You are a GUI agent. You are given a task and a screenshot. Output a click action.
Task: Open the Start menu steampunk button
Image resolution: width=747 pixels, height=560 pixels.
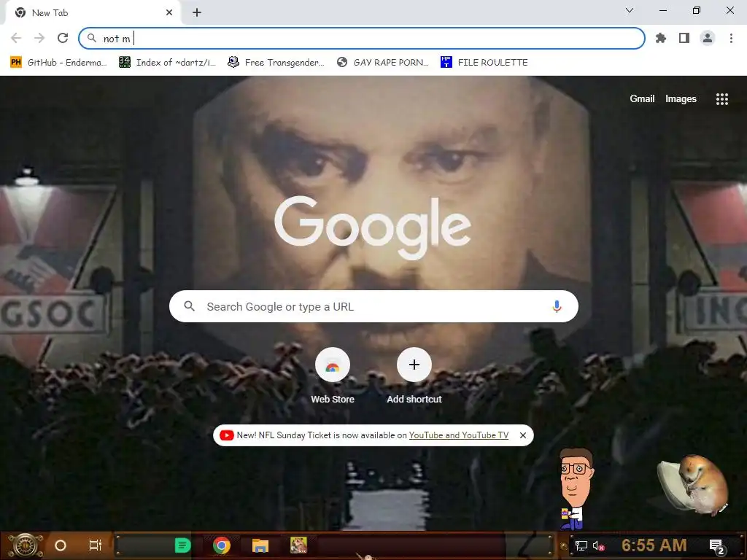tap(25, 545)
